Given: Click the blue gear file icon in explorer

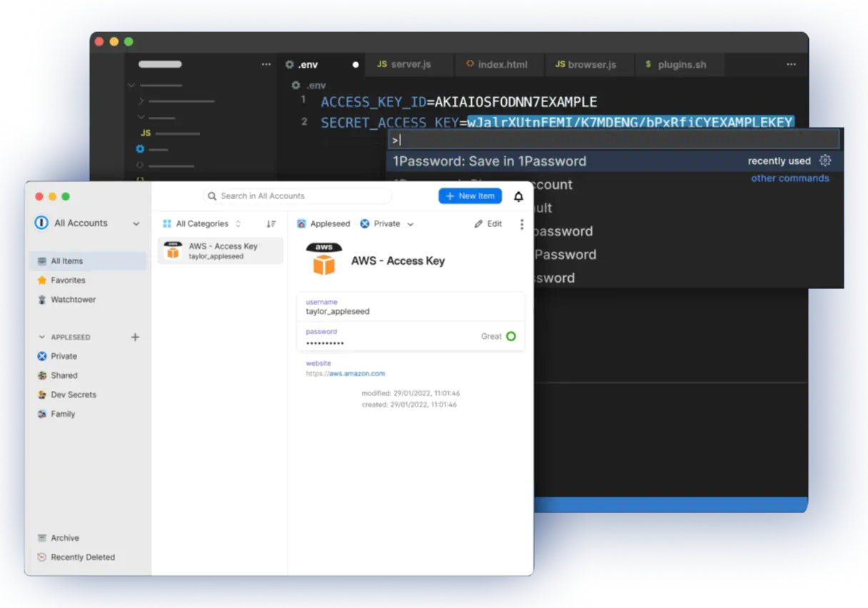Looking at the screenshot, I should 140,149.
